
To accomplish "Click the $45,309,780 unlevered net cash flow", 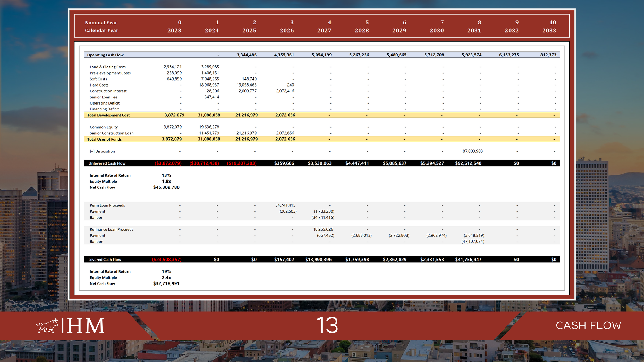I will tap(166, 187).
